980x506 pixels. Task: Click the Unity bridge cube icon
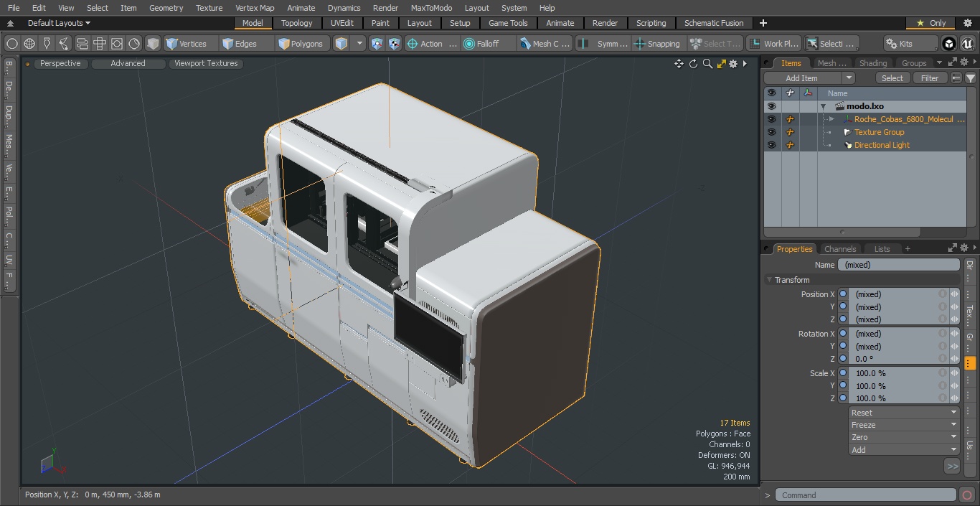[949, 44]
